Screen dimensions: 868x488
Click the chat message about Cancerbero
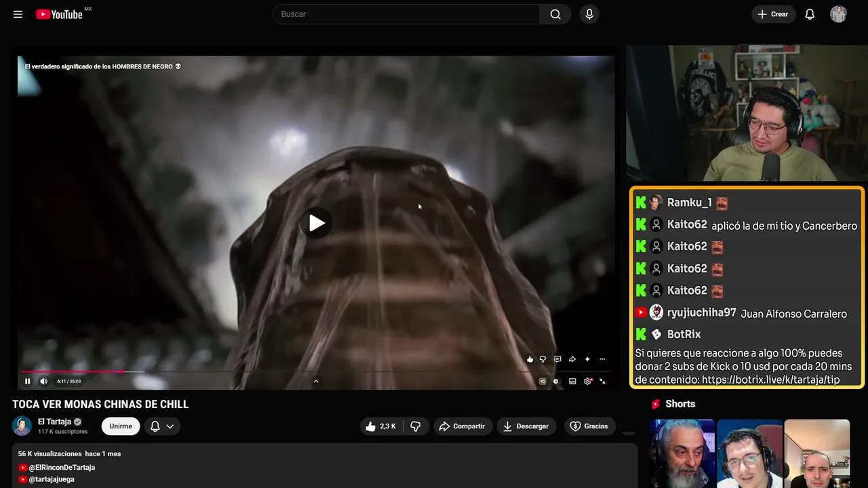click(785, 226)
